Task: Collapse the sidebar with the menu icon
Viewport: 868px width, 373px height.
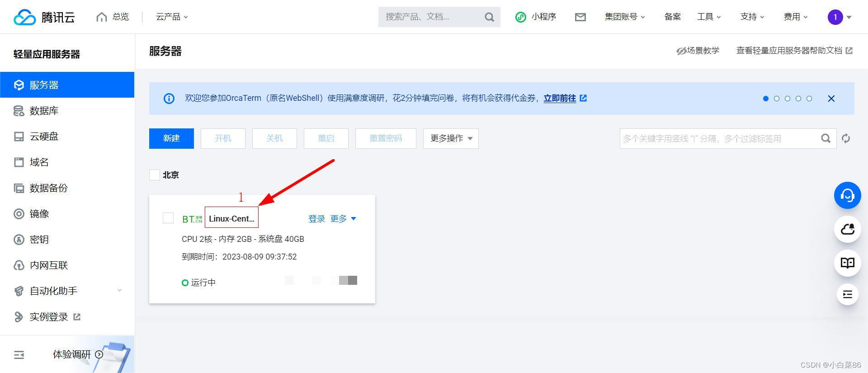Action: pos(19,355)
